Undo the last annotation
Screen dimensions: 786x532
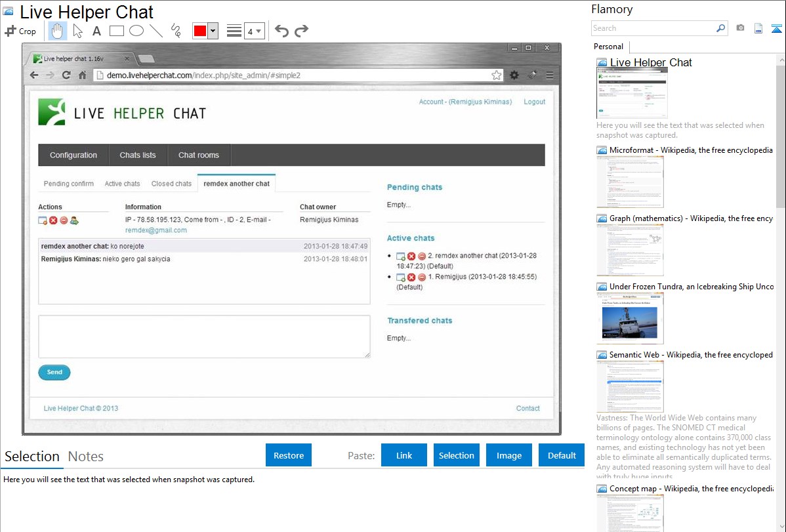(x=281, y=31)
